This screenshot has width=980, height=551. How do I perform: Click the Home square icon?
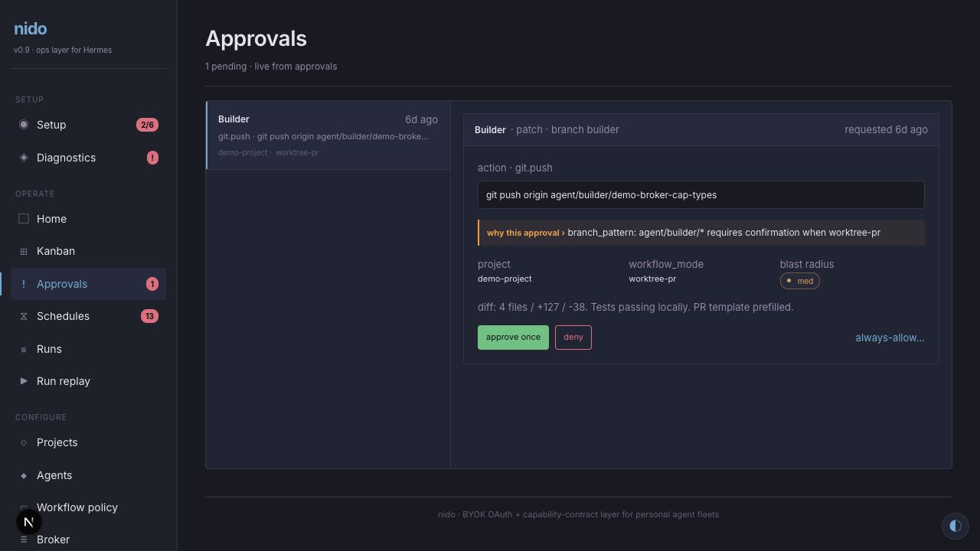[24, 219]
